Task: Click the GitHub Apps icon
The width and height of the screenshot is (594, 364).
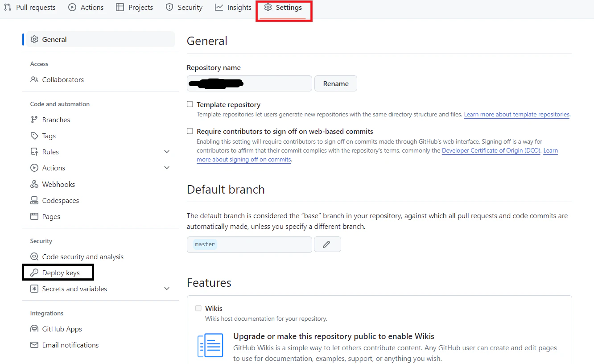Action: (34, 329)
